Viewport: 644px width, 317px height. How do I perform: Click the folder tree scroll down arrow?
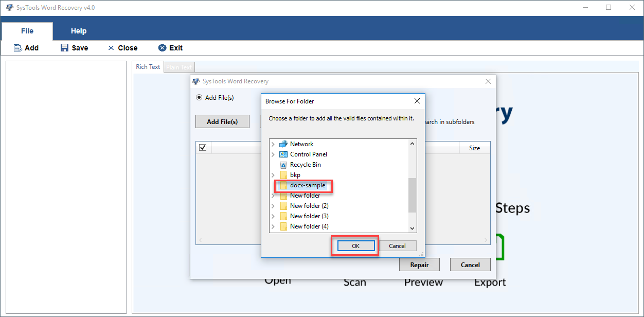tap(412, 228)
